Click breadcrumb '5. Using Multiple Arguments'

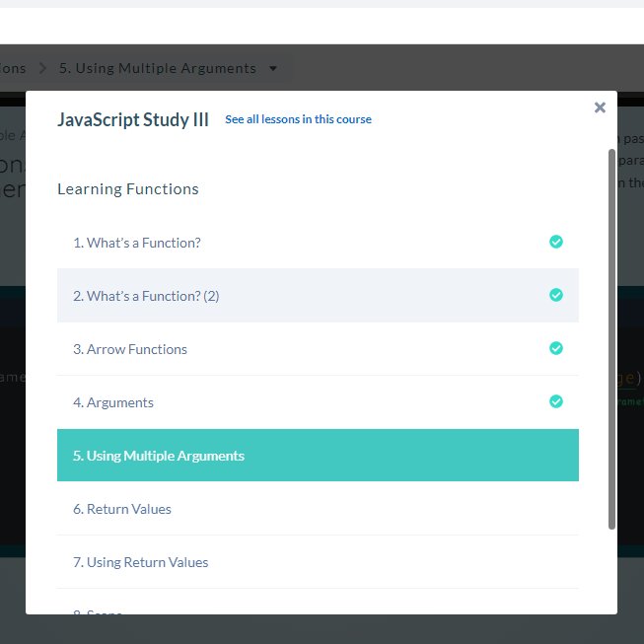pyautogui.click(x=158, y=68)
